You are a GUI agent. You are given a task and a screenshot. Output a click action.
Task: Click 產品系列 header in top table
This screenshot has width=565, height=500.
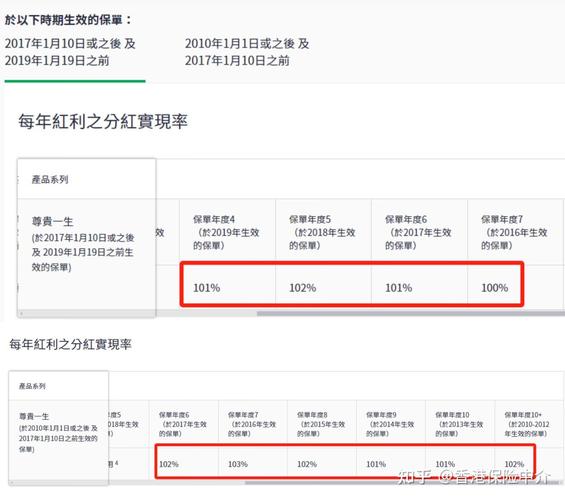pos(50,179)
